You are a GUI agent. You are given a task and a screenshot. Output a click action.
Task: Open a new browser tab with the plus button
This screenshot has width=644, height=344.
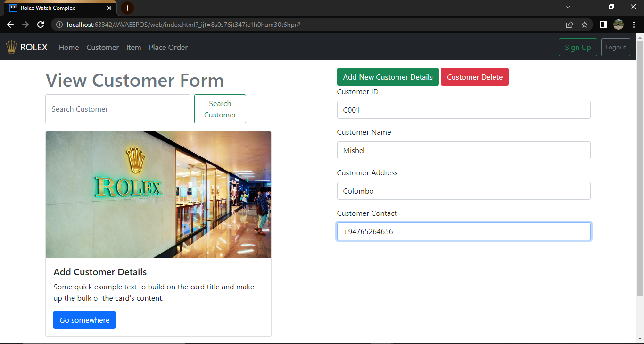127,8
